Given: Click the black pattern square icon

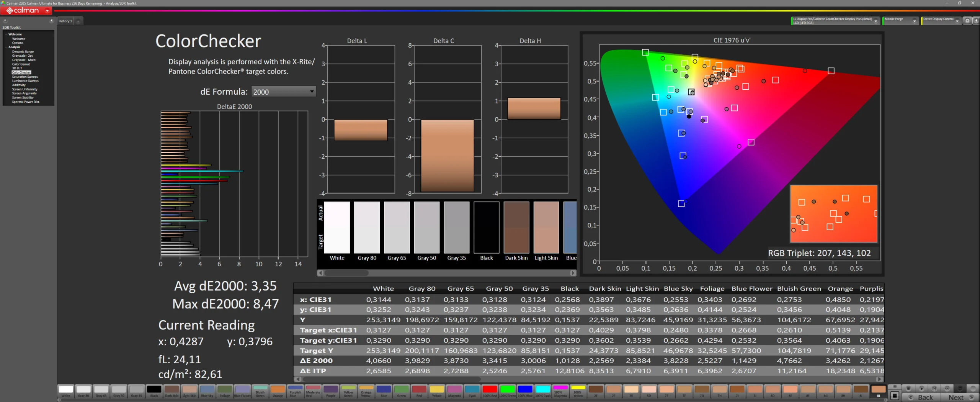Looking at the screenshot, I should coord(895,395).
